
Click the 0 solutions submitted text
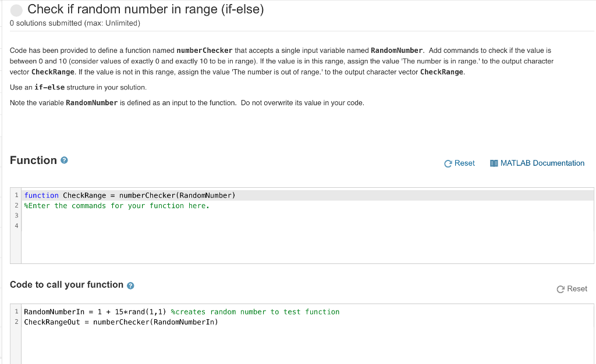tap(75, 23)
